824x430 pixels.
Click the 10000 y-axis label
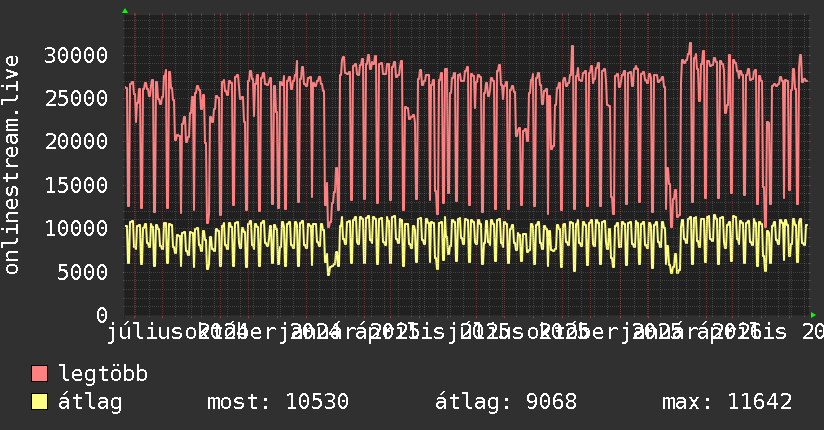tap(76, 228)
